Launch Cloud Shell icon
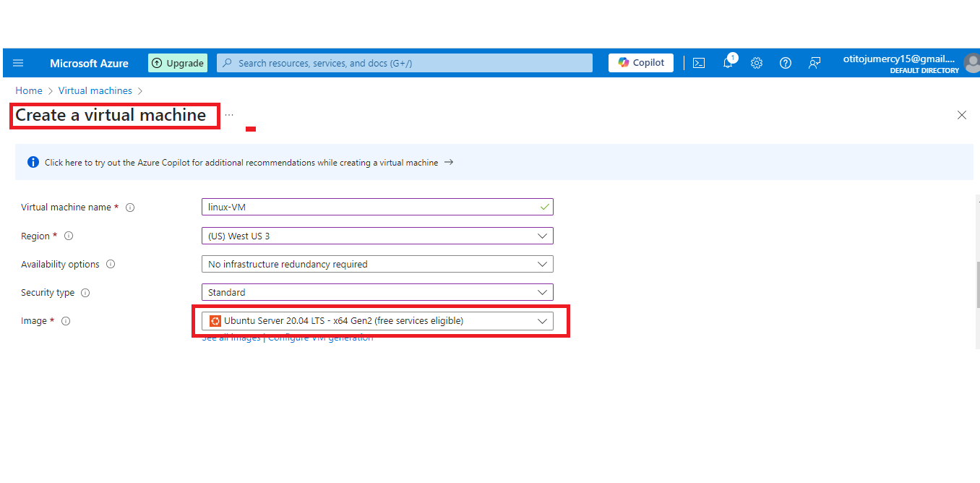This screenshot has width=980, height=483. [x=699, y=63]
